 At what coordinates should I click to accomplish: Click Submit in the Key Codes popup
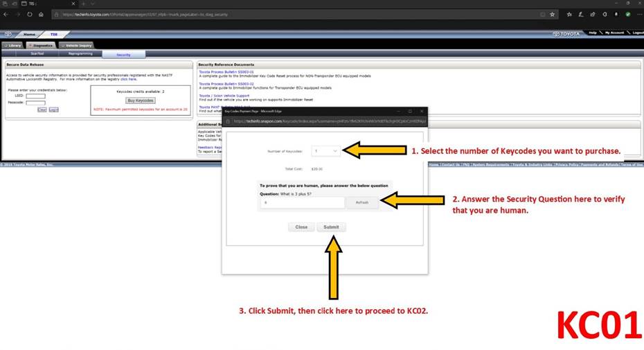[x=331, y=227]
